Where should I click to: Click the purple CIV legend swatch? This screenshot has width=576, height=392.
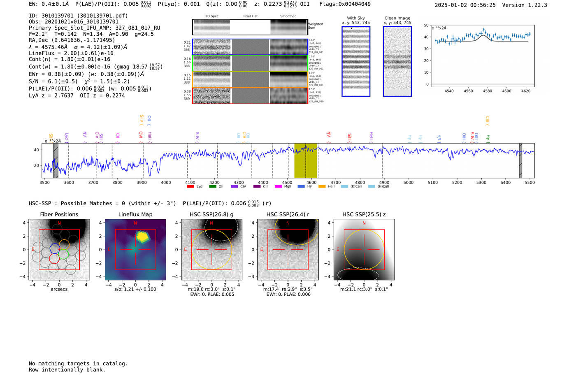click(235, 187)
